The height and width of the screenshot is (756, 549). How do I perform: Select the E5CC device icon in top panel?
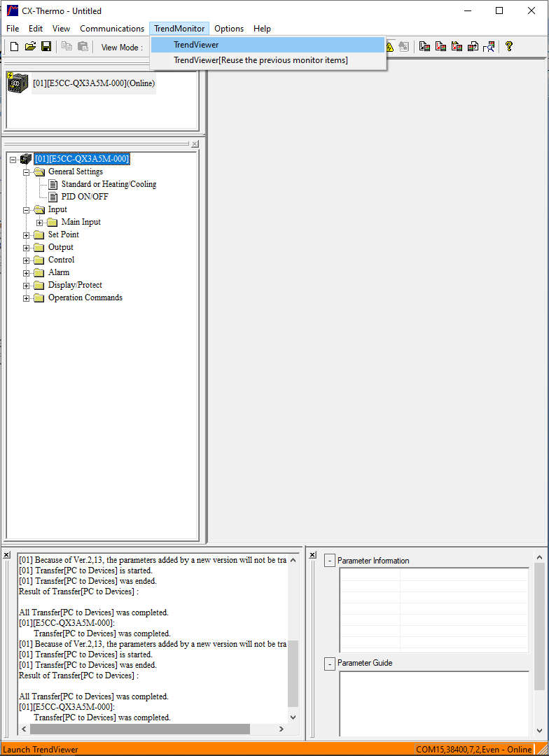point(18,83)
